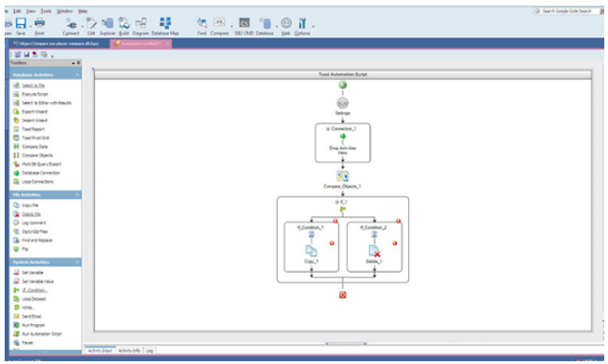Launch the DB2 CMD tool
Viewport: 608px width, 364px height.
click(x=244, y=23)
